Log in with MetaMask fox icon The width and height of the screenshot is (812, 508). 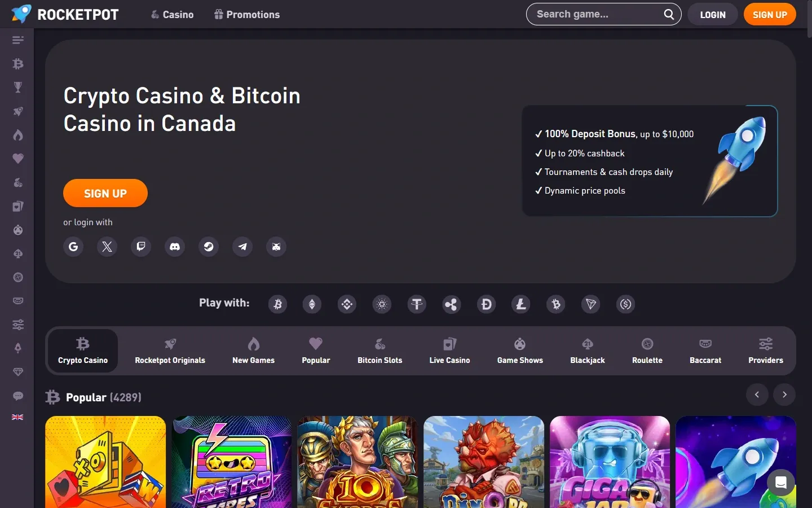coord(276,247)
